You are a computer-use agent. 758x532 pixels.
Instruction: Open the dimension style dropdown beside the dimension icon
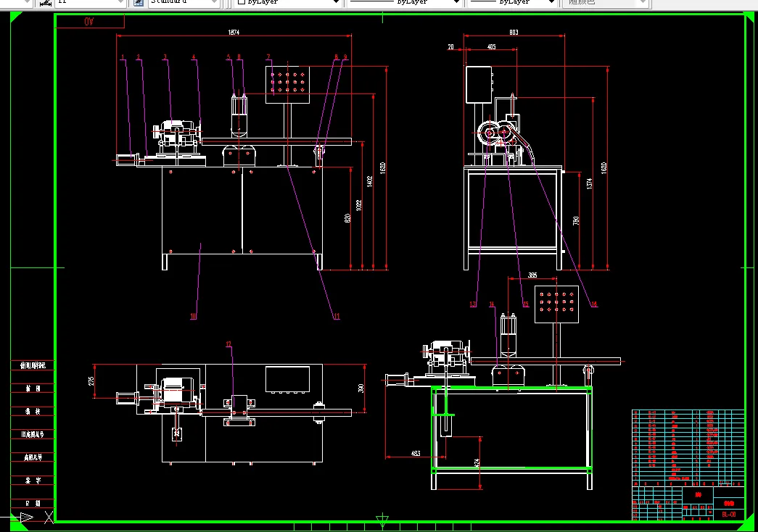(91, 2)
